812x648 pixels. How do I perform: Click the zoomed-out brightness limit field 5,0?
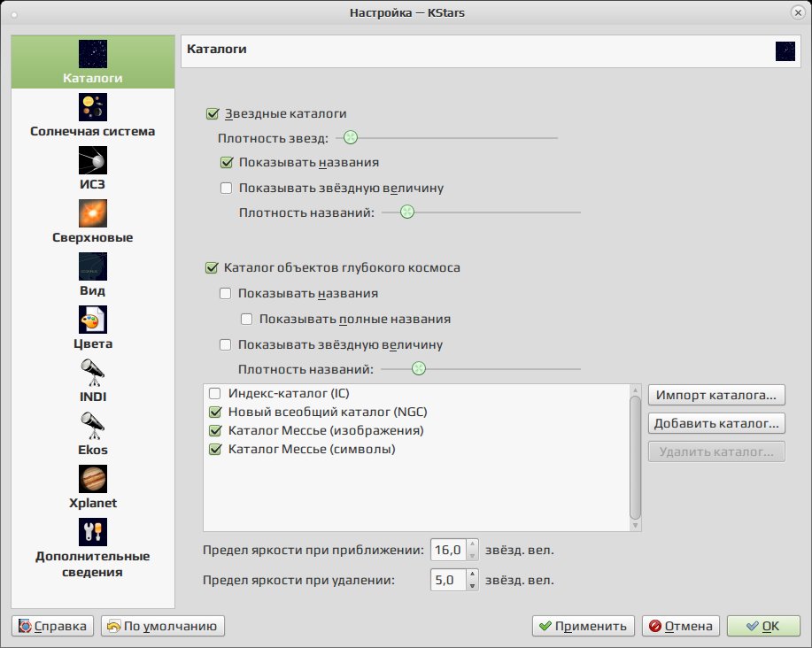click(448, 580)
